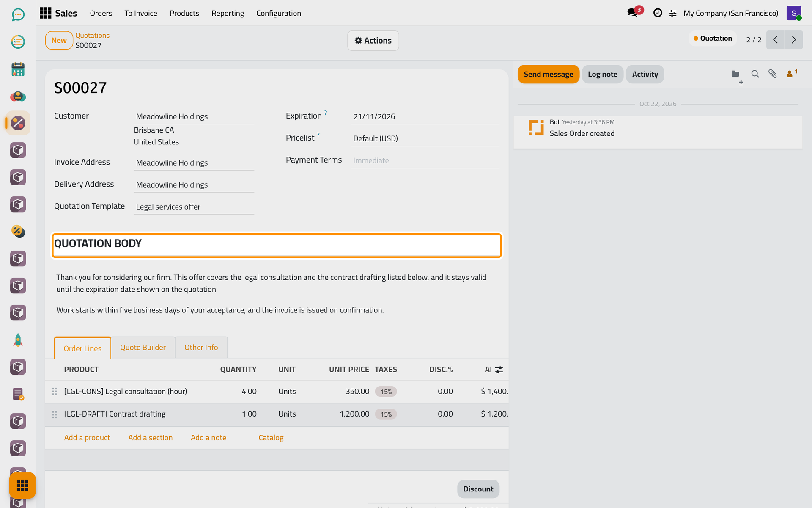The height and width of the screenshot is (508, 812).
Task: Click the Quotations breadcrumb link
Action: [x=93, y=36]
